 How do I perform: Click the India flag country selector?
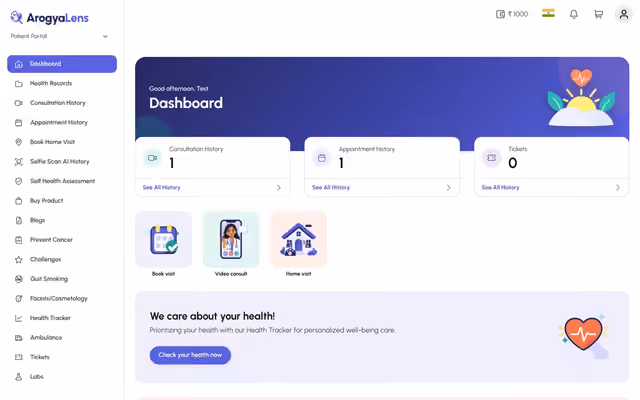click(548, 13)
